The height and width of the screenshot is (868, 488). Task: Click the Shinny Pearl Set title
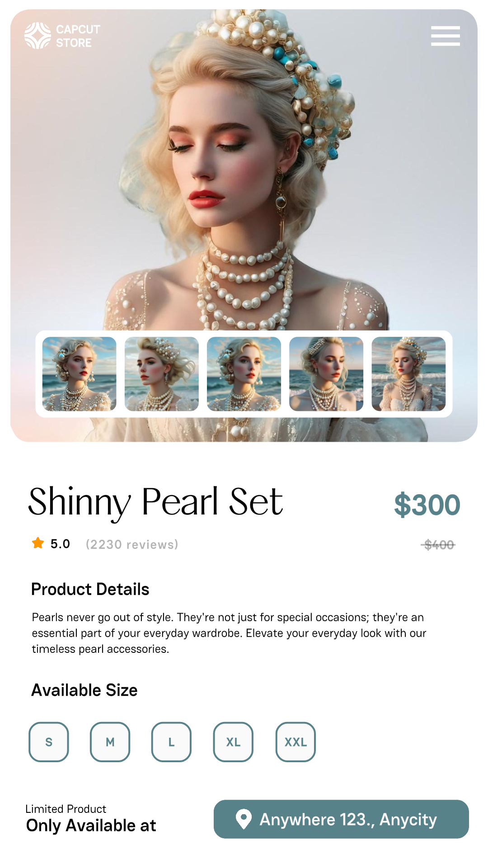155,502
